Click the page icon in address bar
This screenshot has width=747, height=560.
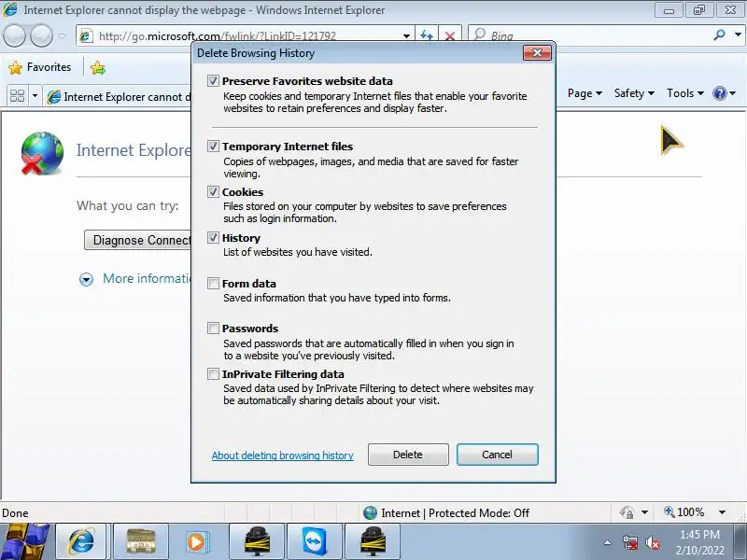tap(86, 35)
